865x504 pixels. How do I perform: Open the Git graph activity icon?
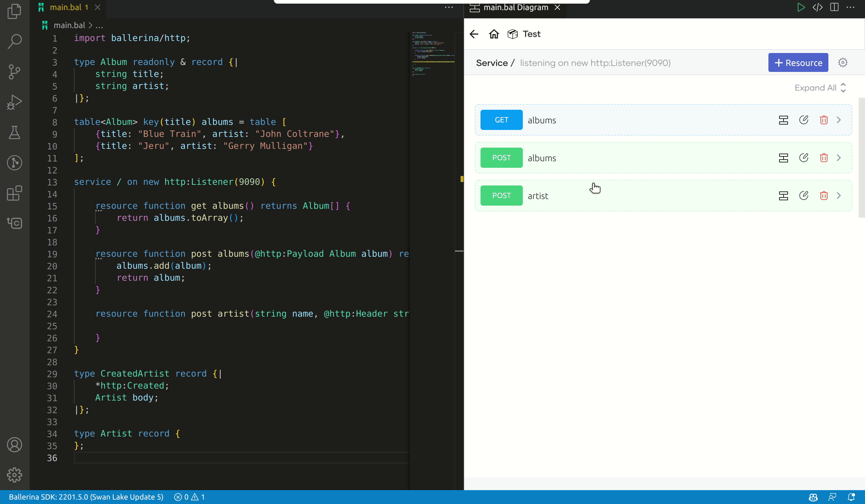point(15,162)
